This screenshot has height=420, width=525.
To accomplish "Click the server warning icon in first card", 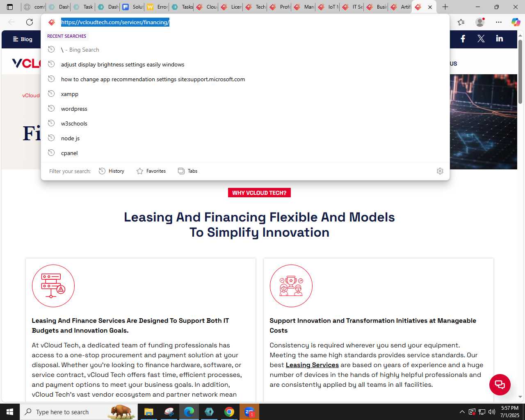I will (53, 286).
